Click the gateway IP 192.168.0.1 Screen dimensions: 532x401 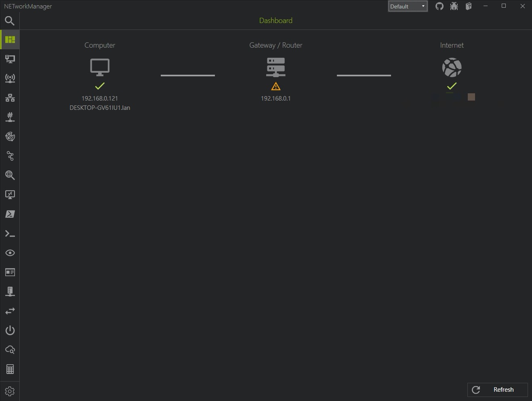(276, 98)
